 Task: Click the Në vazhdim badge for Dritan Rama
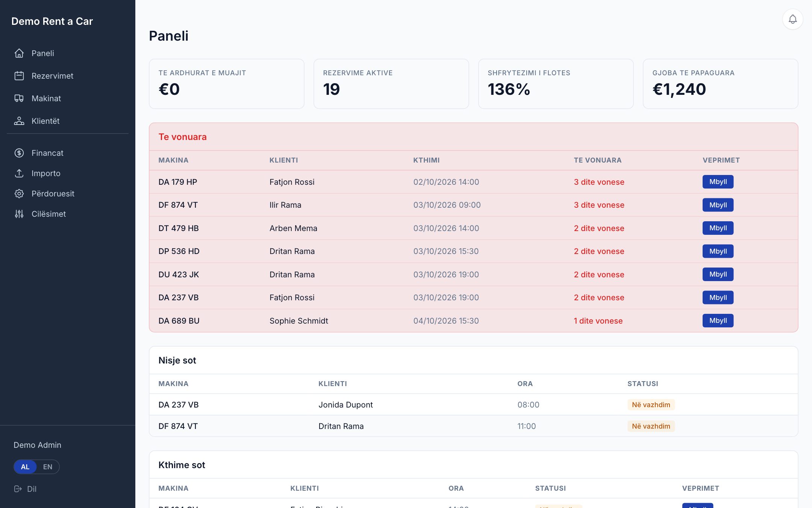(x=651, y=426)
